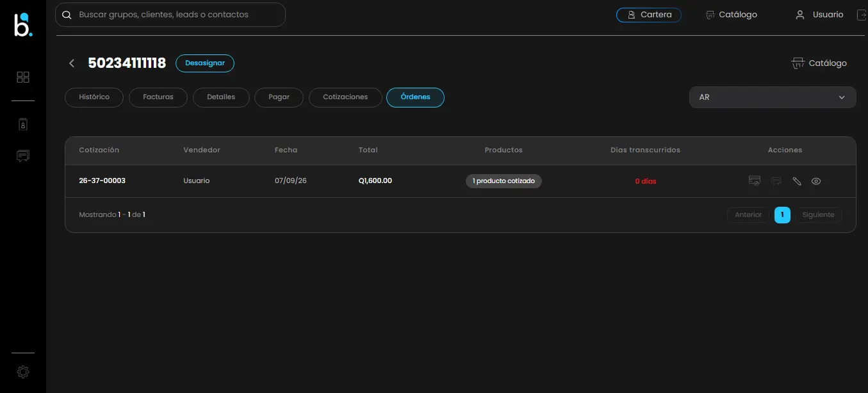Click the red 0 días value
Image resolution: width=868 pixels, height=393 pixels.
pos(646,182)
